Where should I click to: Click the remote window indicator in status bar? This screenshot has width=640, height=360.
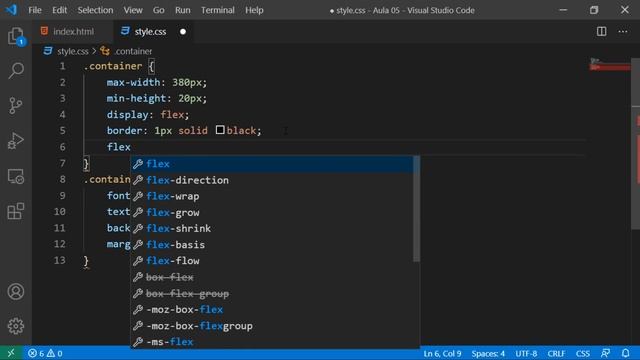point(11,353)
